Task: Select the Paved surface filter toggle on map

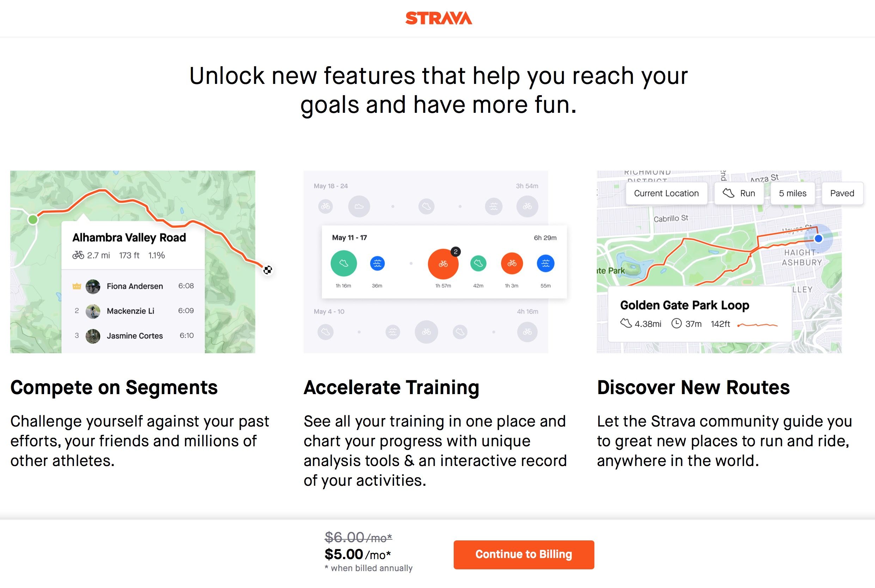Action: [x=842, y=193]
